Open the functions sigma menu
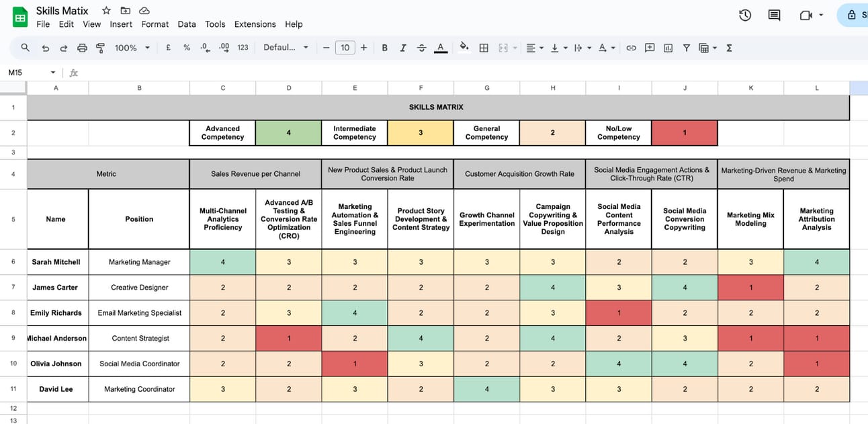This screenshot has height=424, width=868. (730, 48)
